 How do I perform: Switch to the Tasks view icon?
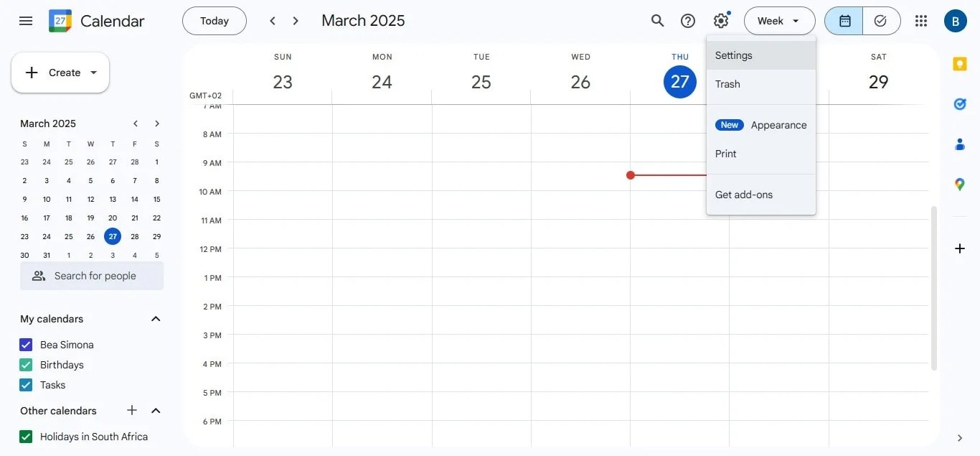click(880, 21)
